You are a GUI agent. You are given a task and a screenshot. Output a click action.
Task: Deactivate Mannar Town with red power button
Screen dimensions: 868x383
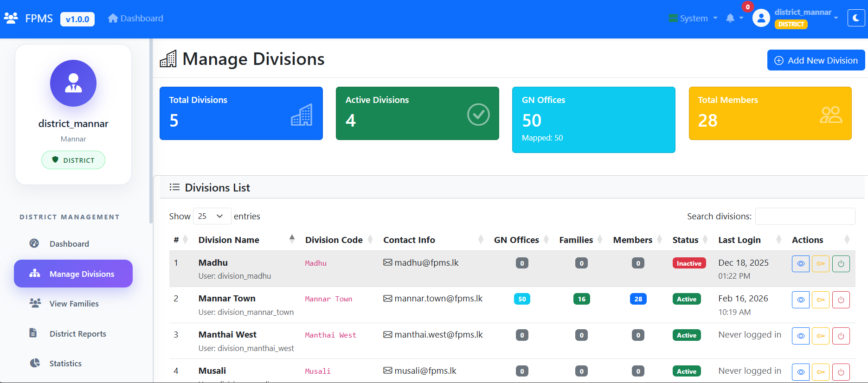[x=841, y=300]
